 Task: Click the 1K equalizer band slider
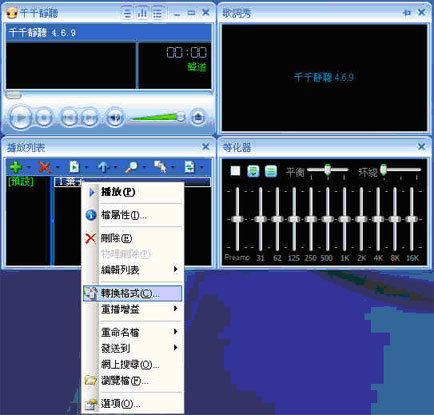point(344,219)
